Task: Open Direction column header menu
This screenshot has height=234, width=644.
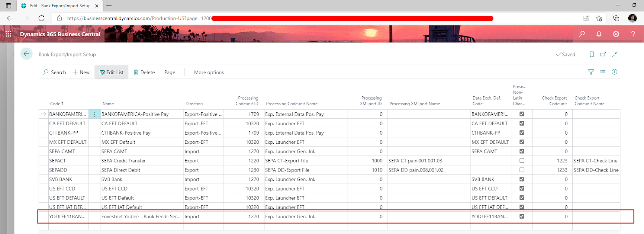Action: (x=194, y=104)
